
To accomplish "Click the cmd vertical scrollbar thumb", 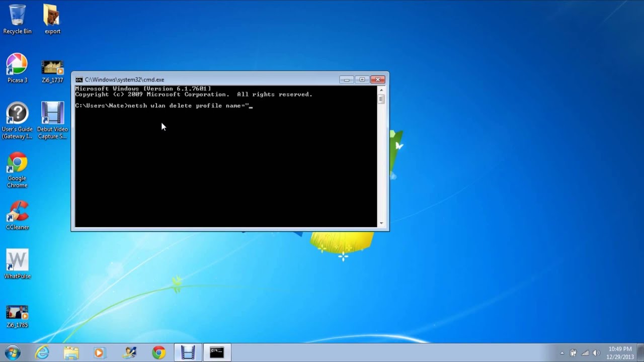I will click(381, 99).
